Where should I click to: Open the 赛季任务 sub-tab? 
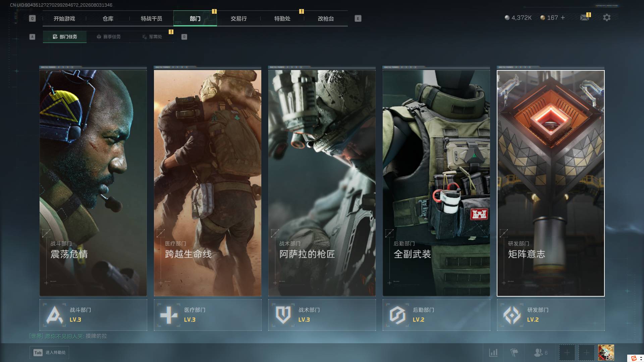click(x=108, y=37)
